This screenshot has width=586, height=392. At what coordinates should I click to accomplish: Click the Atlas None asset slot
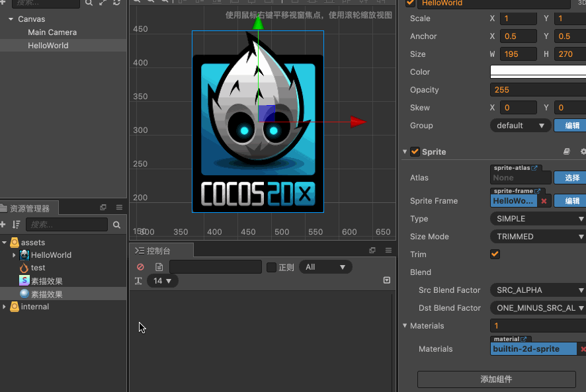[x=521, y=178]
